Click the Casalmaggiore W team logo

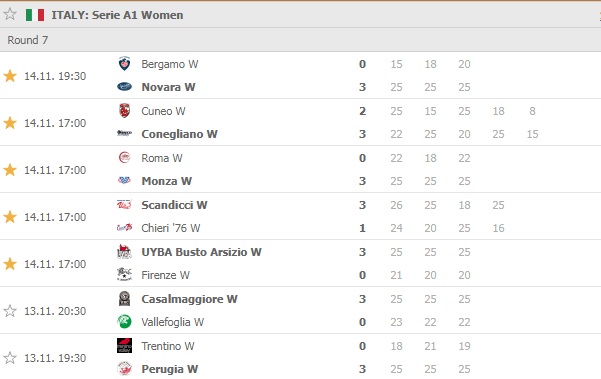tap(124, 299)
